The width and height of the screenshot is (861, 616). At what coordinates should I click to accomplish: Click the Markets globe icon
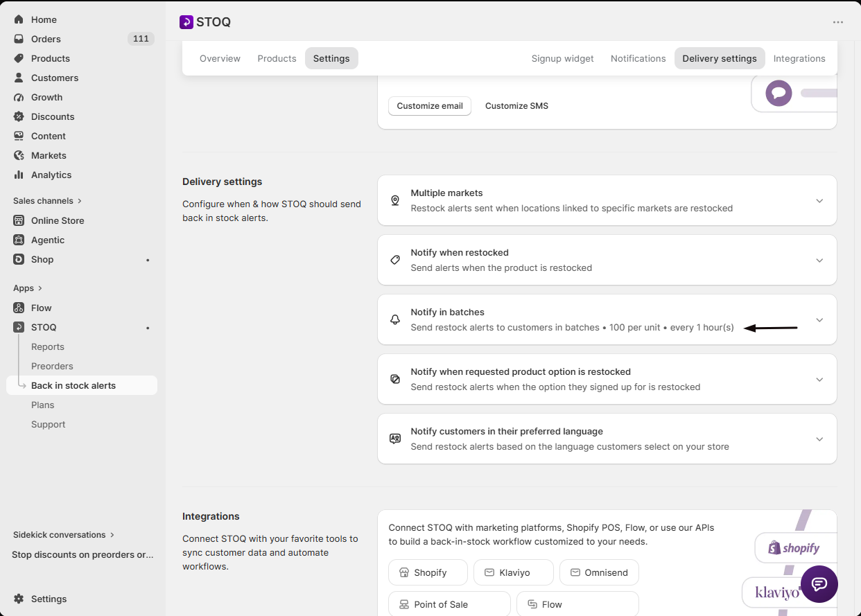[19, 155]
